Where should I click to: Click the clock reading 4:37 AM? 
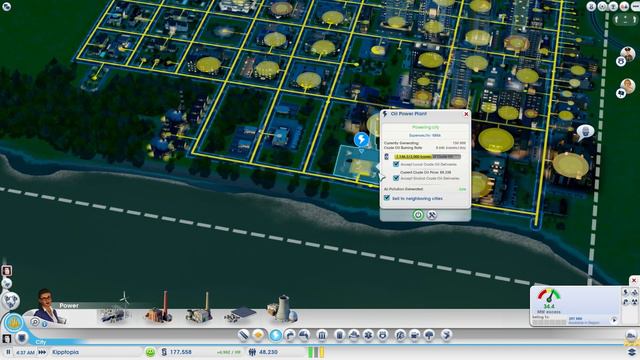26,352
